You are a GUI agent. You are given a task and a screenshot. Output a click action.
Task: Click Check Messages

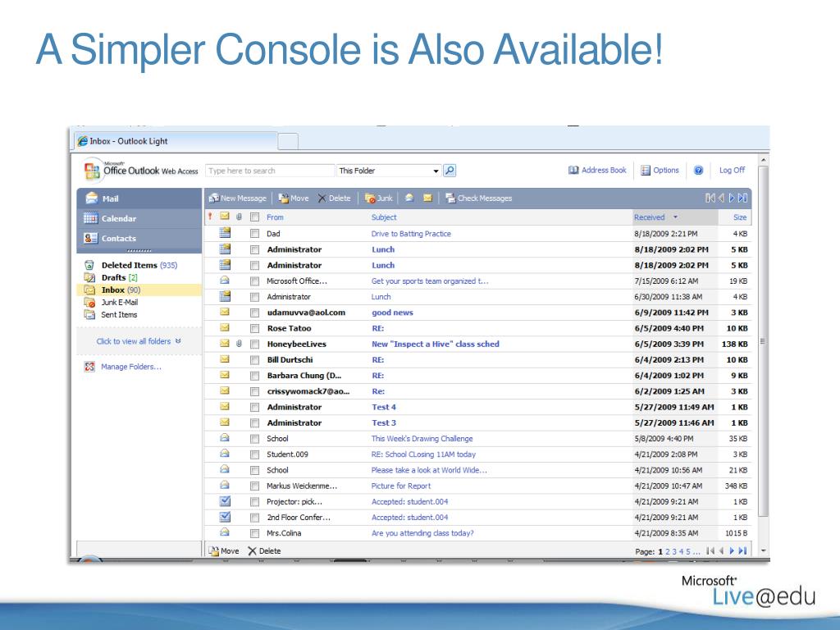click(478, 199)
